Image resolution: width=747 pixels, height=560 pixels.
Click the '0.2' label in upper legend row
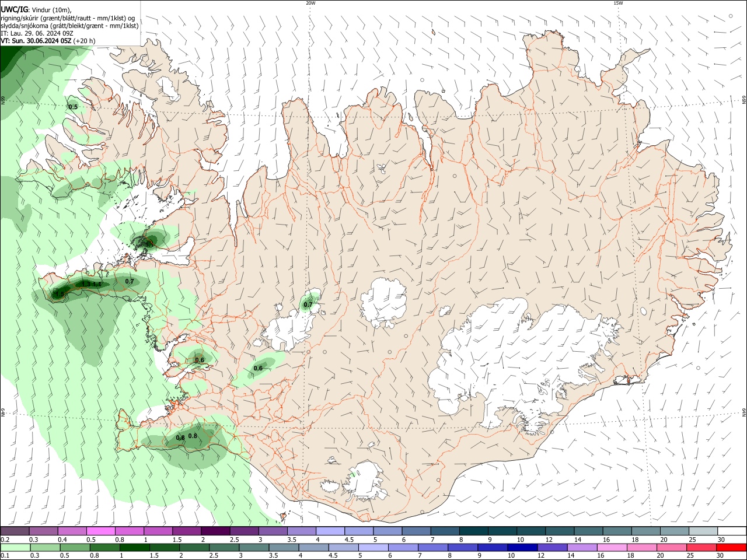(x=5, y=540)
